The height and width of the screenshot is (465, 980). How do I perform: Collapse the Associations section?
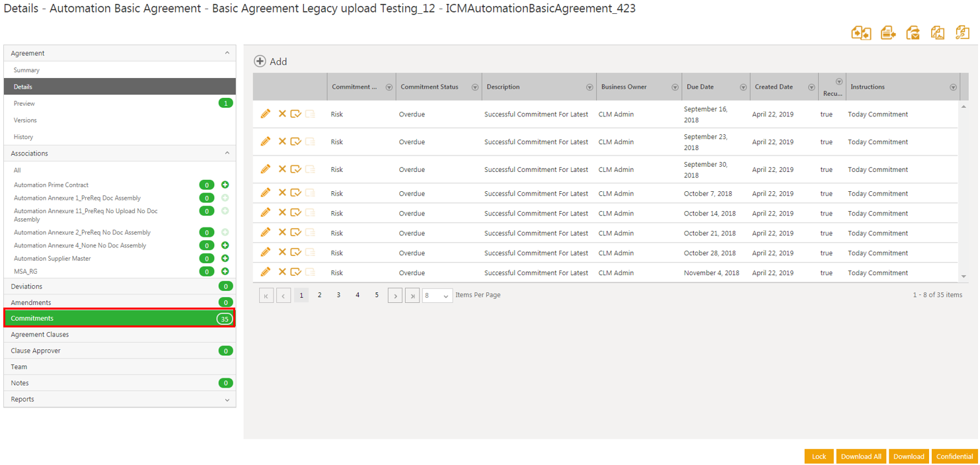tap(227, 153)
